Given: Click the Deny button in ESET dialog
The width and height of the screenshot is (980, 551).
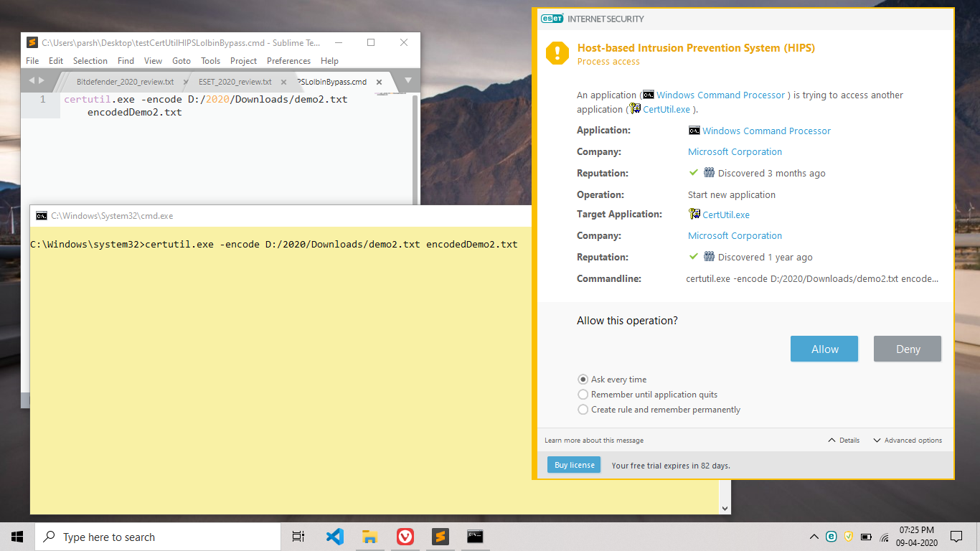Looking at the screenshot, I should tap(908, 349).
